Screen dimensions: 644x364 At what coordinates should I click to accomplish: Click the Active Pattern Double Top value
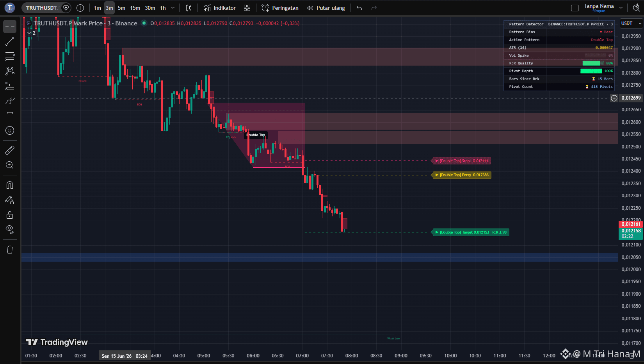601,40
